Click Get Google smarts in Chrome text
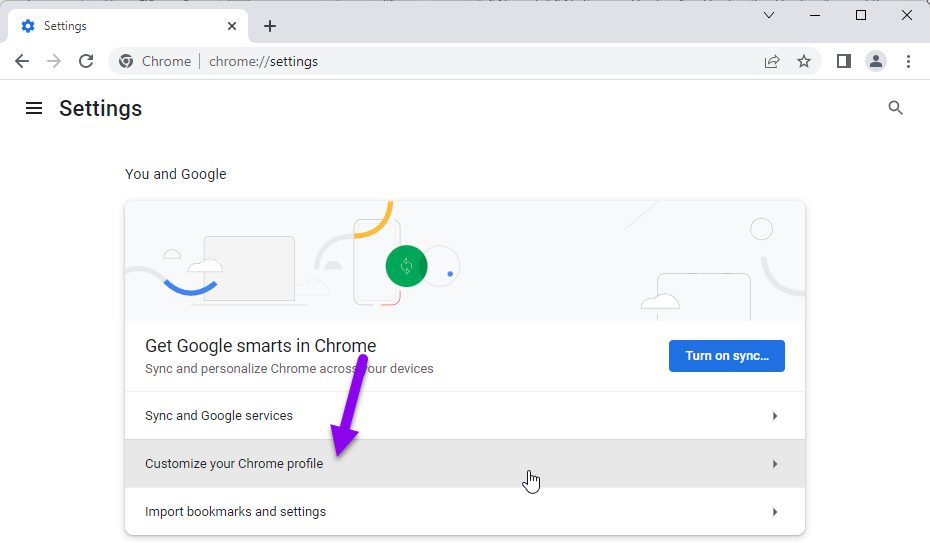Viewport: 930px width, 543px height. (x=260, y=346)
